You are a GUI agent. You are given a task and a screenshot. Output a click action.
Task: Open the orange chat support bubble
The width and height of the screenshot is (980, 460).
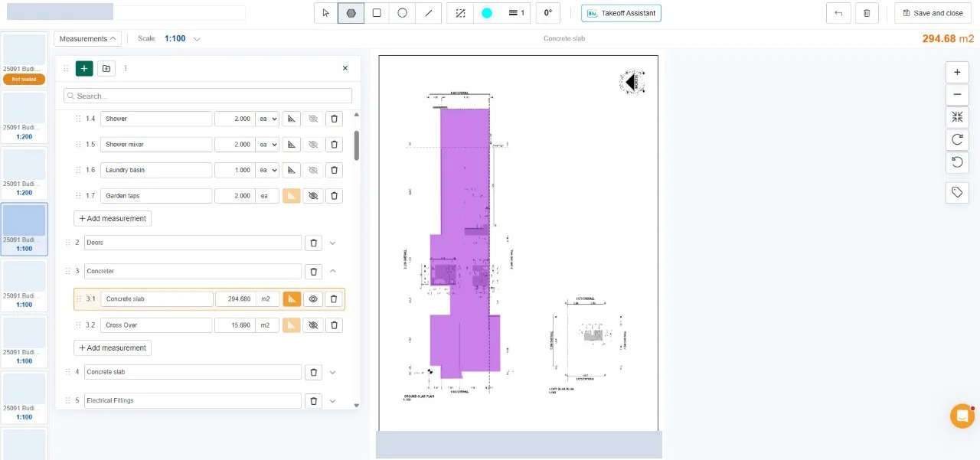point(962,416)
